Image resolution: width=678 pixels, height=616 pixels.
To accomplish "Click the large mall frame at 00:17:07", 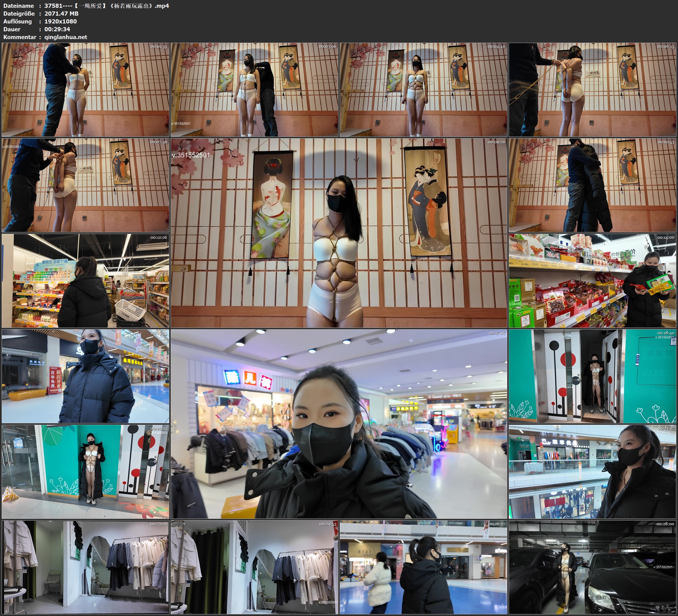I will point(339,424).
